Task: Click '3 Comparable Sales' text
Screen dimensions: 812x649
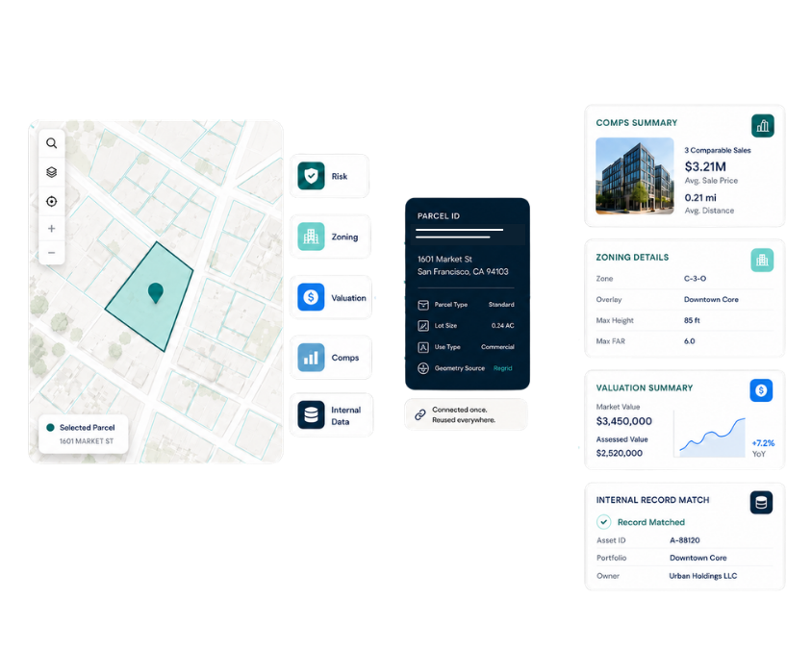Action: click(x=718, y=151)
